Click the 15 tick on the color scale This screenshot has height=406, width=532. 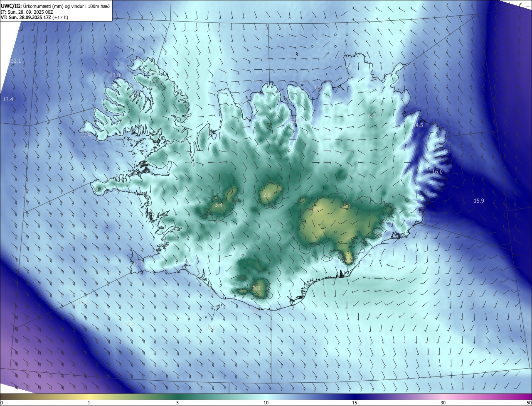[x=355, y=403]
